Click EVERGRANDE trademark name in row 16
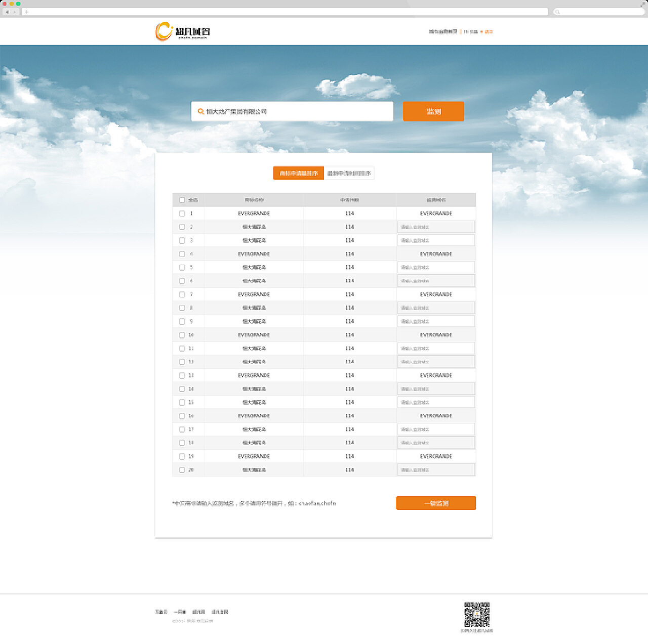The width and height of the screenshot is (648, 644). tap(254, 416)
